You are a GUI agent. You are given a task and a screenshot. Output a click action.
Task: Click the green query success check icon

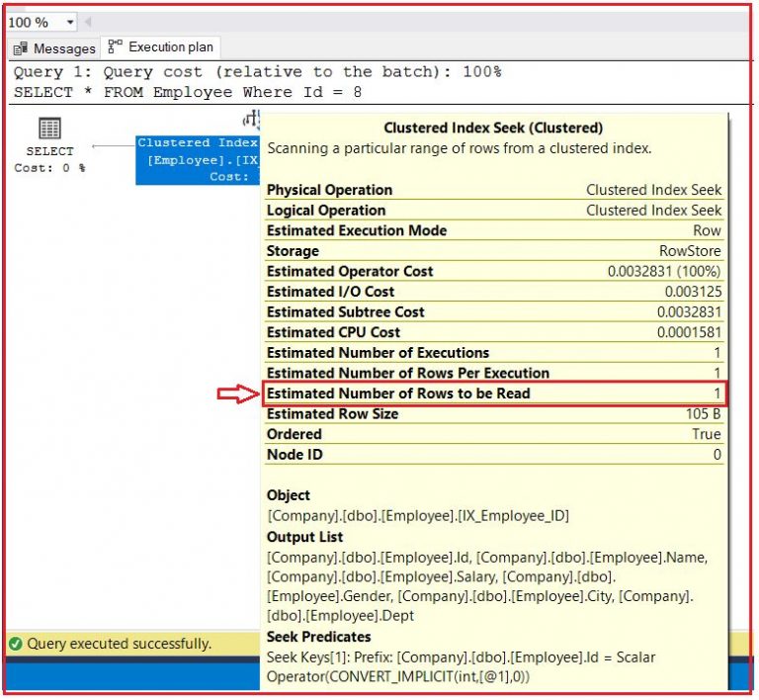point(16,644)
